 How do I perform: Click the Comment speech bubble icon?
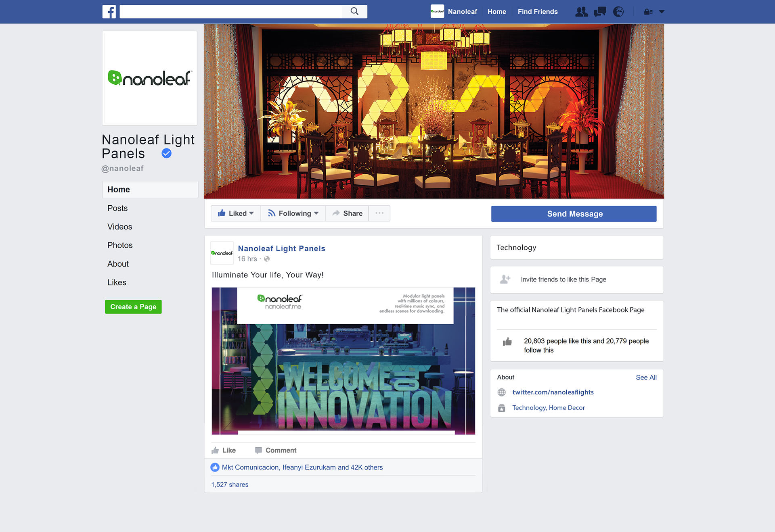[x=258, y=450]
